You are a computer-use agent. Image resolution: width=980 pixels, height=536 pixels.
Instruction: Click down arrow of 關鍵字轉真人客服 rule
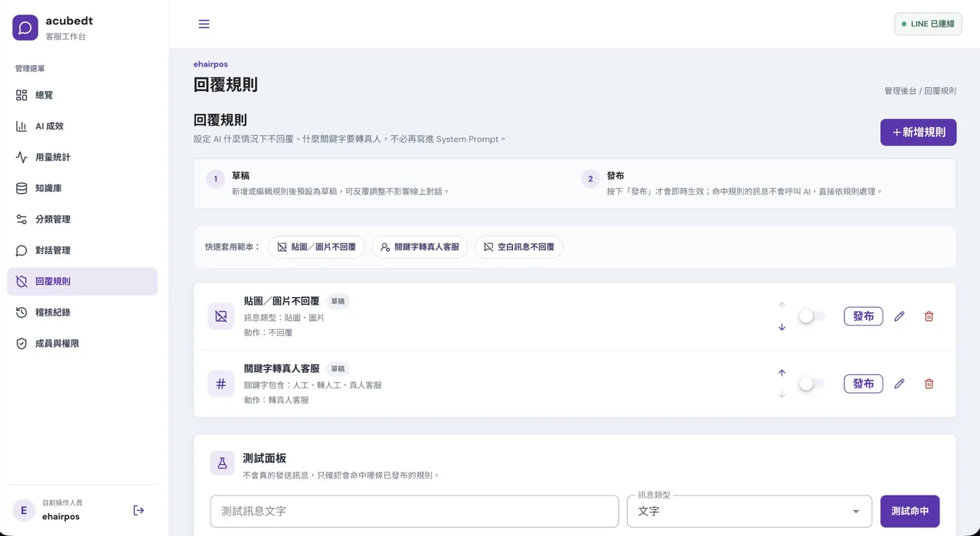782,394
